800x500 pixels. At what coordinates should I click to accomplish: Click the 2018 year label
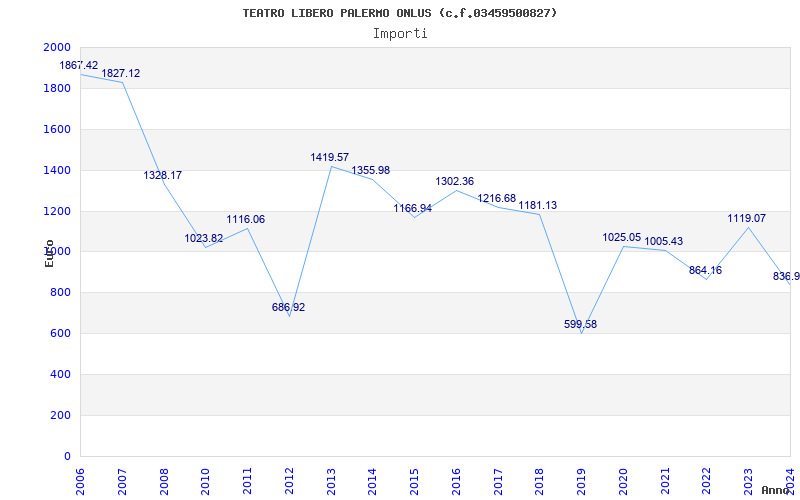pos(540,482)
